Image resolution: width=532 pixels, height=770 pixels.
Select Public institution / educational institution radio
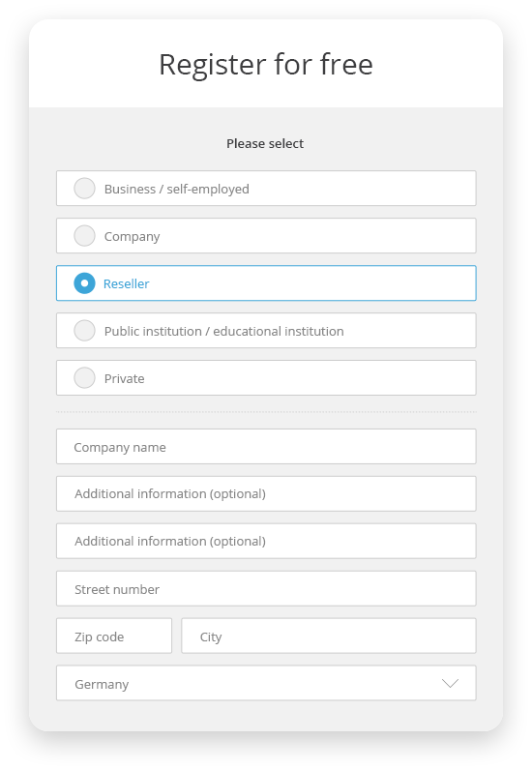click(x=84, y=331)
